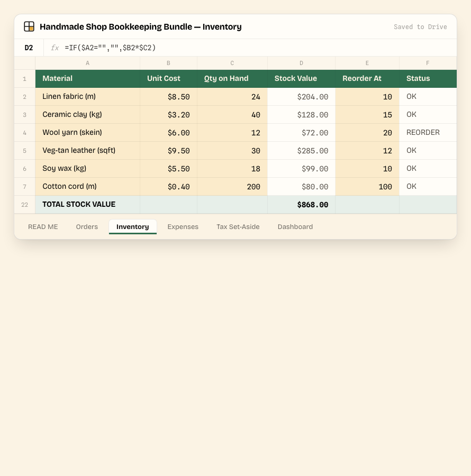Click the reorder level 15 cell
The width and height of the screenshot is (471, 476).
(x=367, y=115)
